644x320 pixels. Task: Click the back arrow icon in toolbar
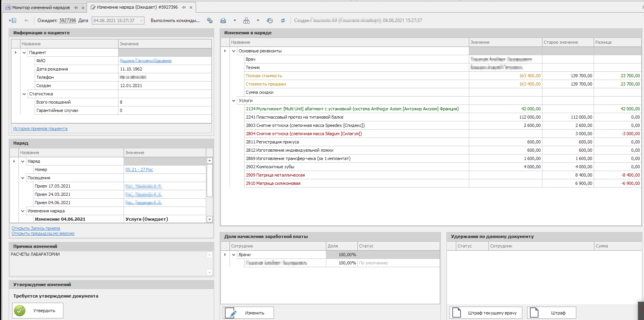[26, 20]
